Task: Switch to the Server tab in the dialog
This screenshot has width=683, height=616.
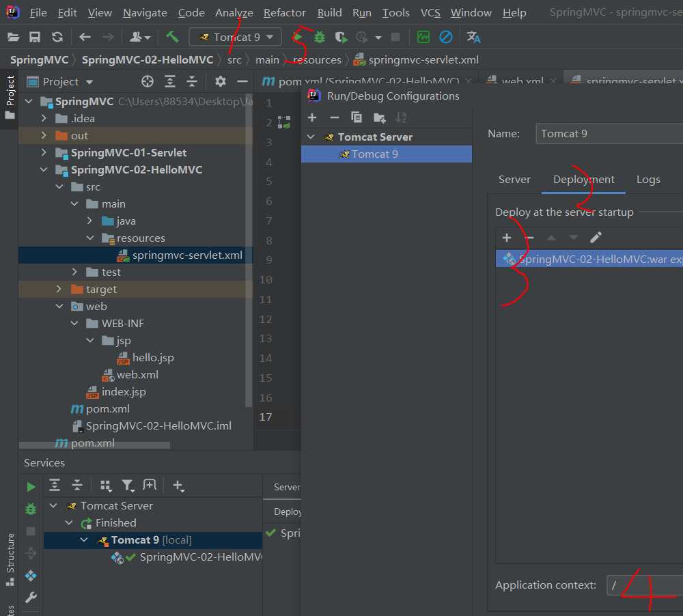Action: (514, 180)
